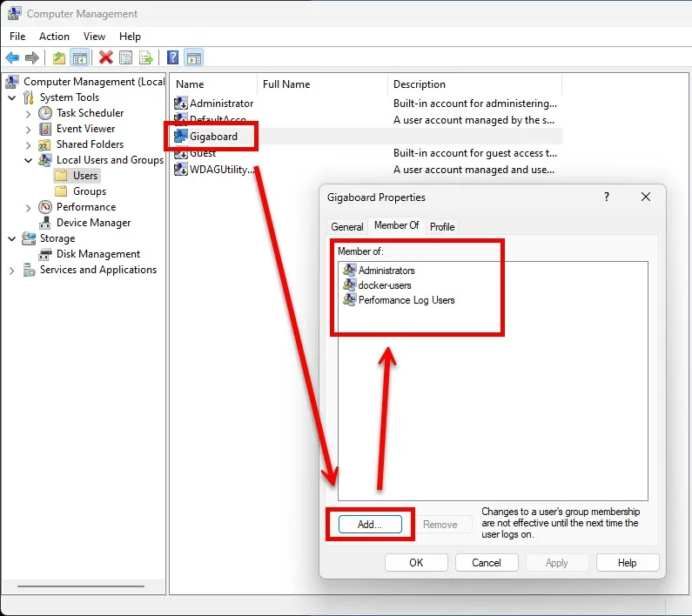
Task: Switch to the General tab
Action: pos(347,226)
